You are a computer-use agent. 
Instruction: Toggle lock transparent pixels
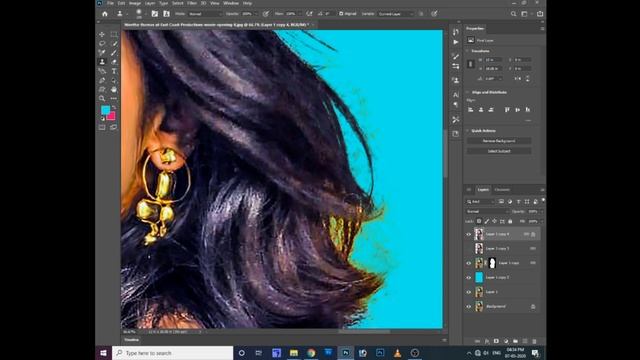(479, 221)
